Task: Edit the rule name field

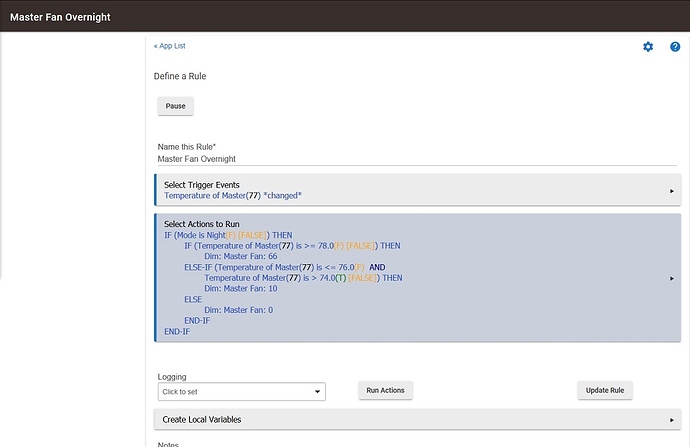Action: point(417,159)
